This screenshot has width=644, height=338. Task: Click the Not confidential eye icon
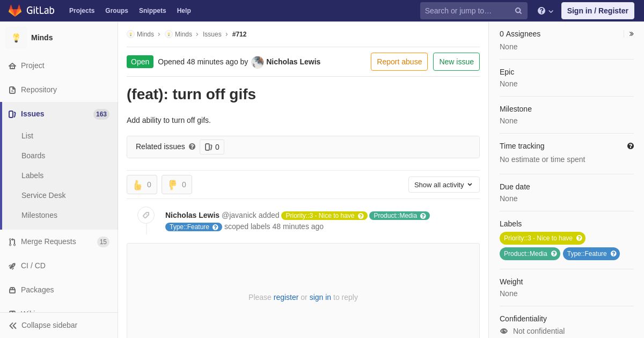[x=504, y=331]
